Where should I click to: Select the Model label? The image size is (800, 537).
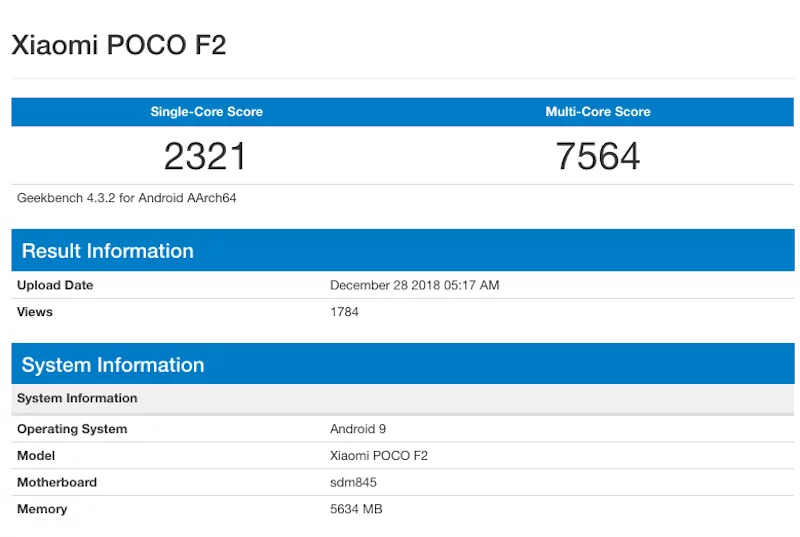(x=36, y=455)
